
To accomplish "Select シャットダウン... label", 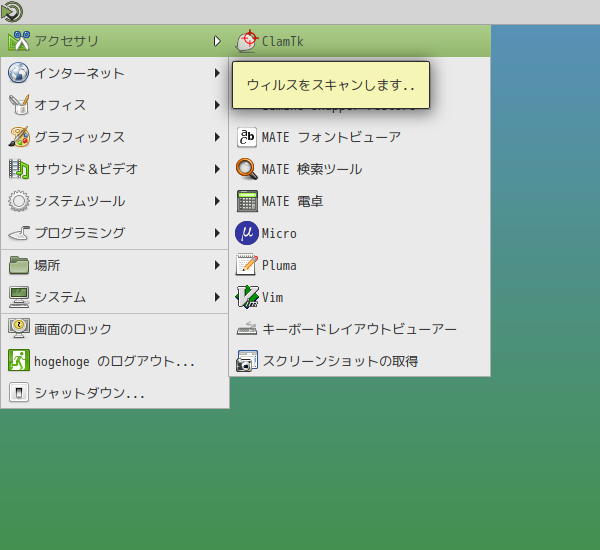I will tap(90, 393).
